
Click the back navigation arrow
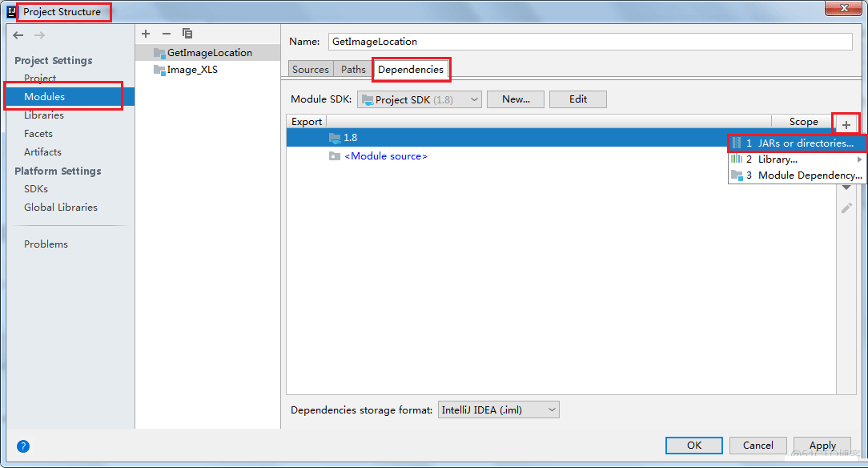coord(18,35)
